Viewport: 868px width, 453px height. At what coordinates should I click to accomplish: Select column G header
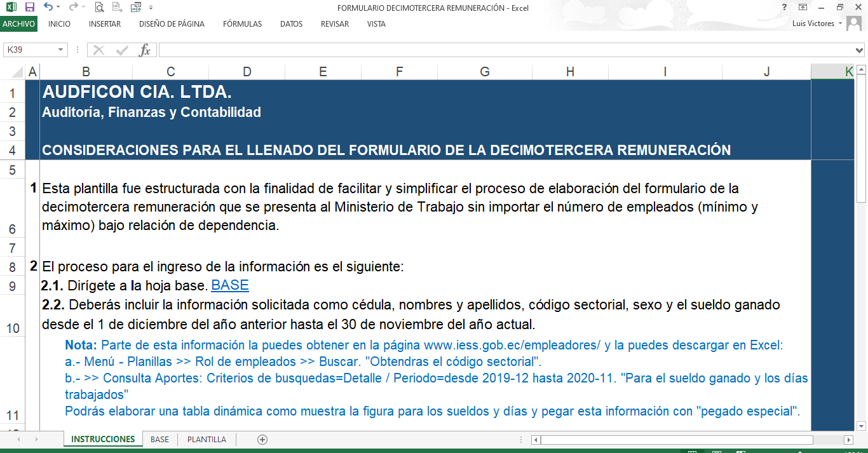(x=485, y=72)
